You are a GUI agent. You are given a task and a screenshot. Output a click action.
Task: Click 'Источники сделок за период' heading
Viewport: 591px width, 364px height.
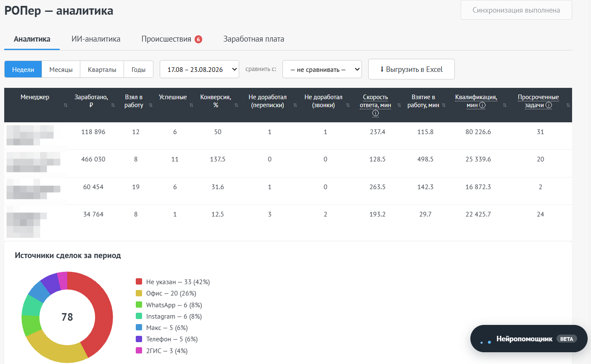click(x=68, y=255)
